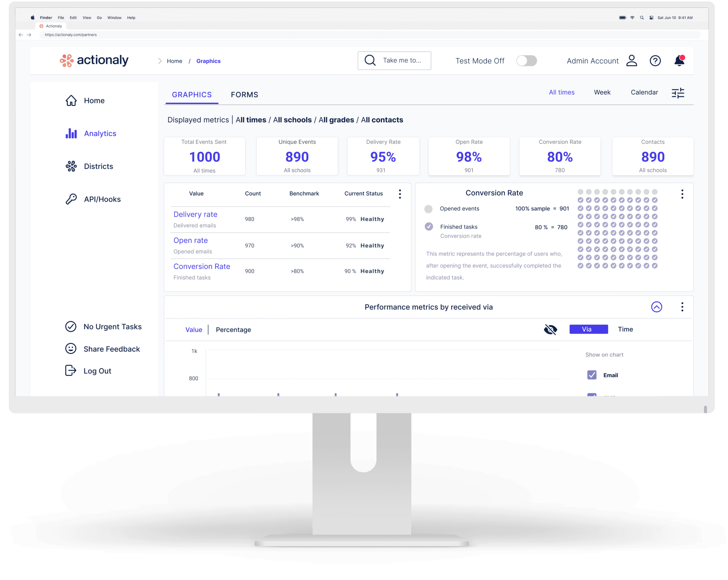Viewport: 728px width, 580px height.
Task: Click the Week view option
Action: click(x=602, y=92)
